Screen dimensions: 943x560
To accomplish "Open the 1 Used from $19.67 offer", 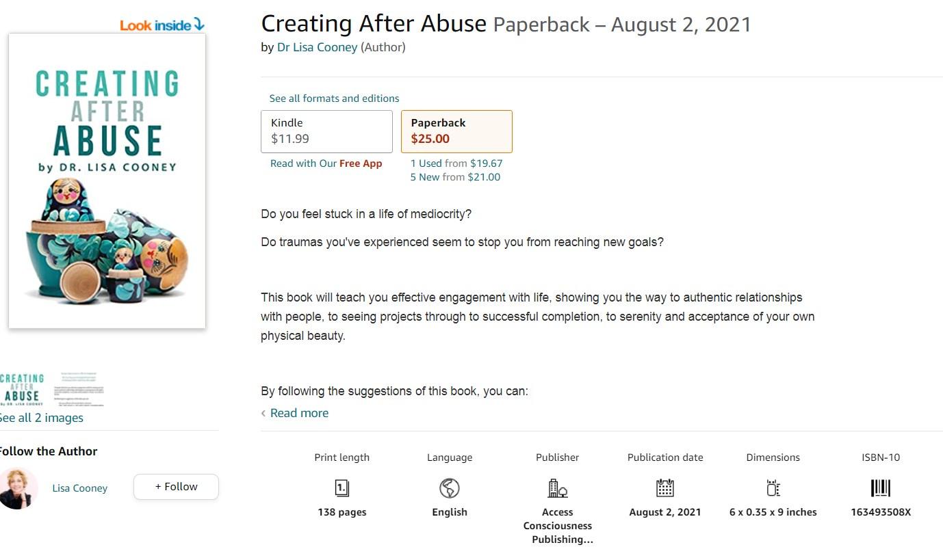I will 456,163.
